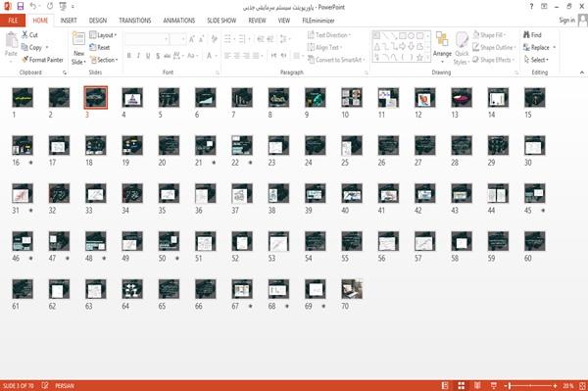This screenshot has height=391, width=588.
Task: Click PERSIAN language status indicator
Action: [x=65, y=385]
